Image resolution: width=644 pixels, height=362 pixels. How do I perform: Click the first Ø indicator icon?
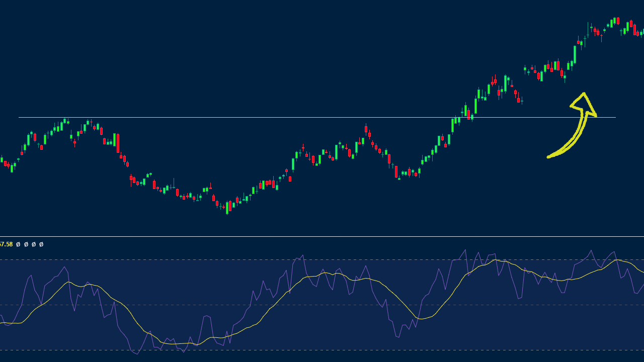pyautogui.click(x=18, y=245)
